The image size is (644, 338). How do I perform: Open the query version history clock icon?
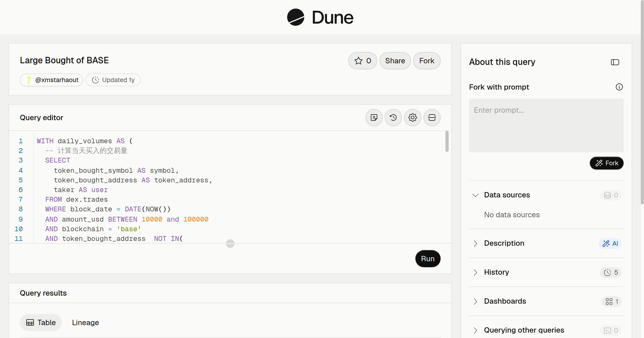tap(393, 117)
